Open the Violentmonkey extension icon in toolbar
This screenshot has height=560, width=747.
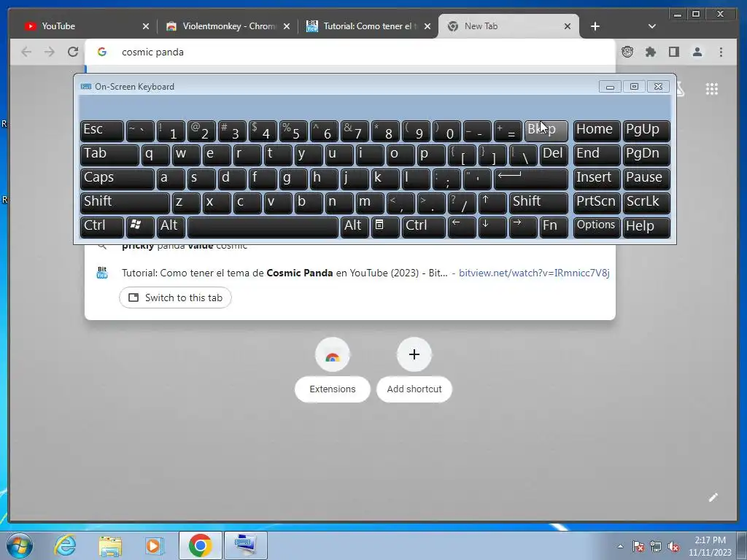(x=627, y=52)
